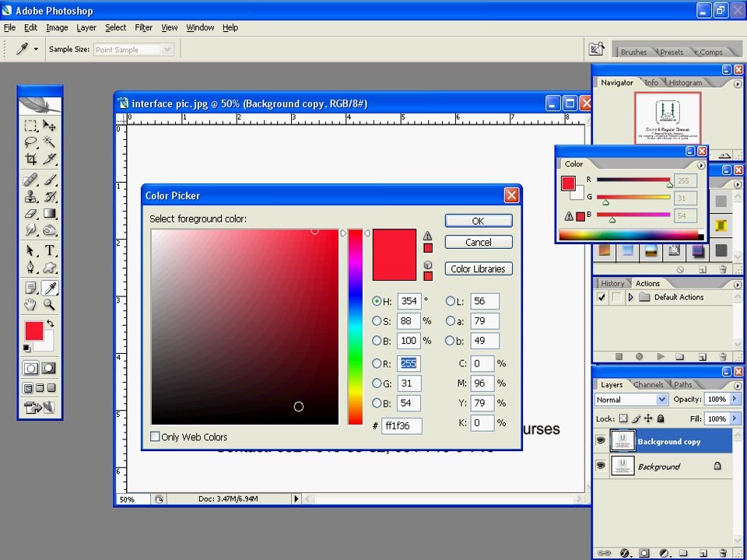Open the Navigator panel options menu arrow
This screenshot has width=747, height=560.
738,84
